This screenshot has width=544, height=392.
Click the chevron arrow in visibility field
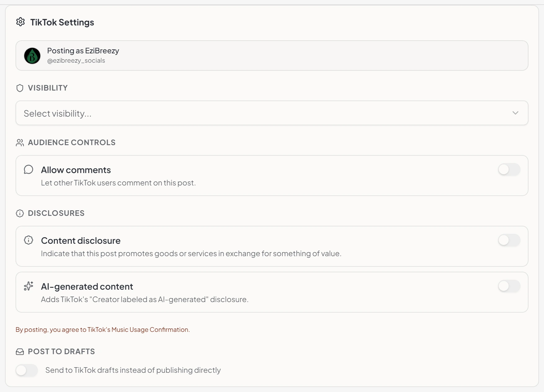coord(515,113)
